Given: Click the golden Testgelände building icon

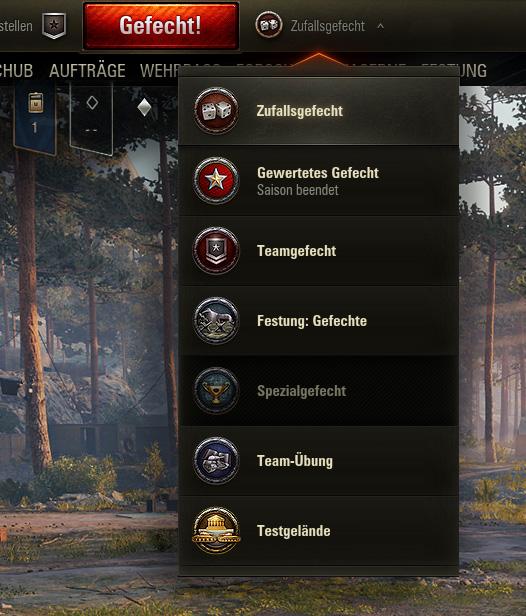Looking at the screenshot, I should pyautogui.click(x=216, y=530).
